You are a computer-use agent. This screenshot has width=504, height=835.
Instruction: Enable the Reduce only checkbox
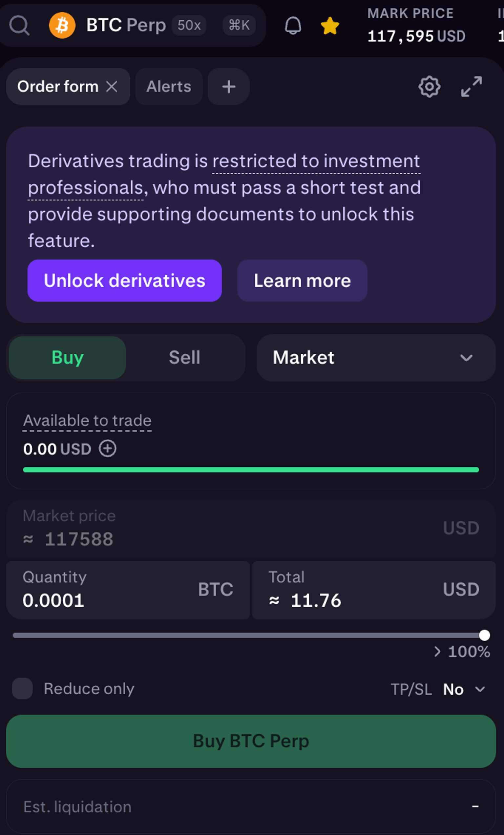[22, 688]
